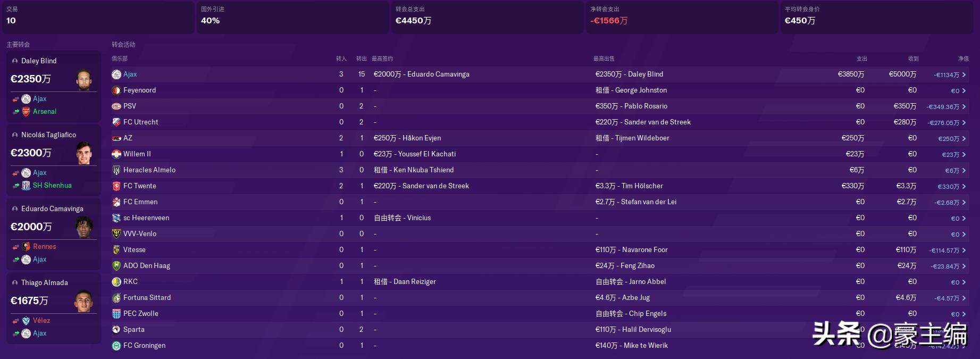Expand the PSV row chevron

point(964,107)
